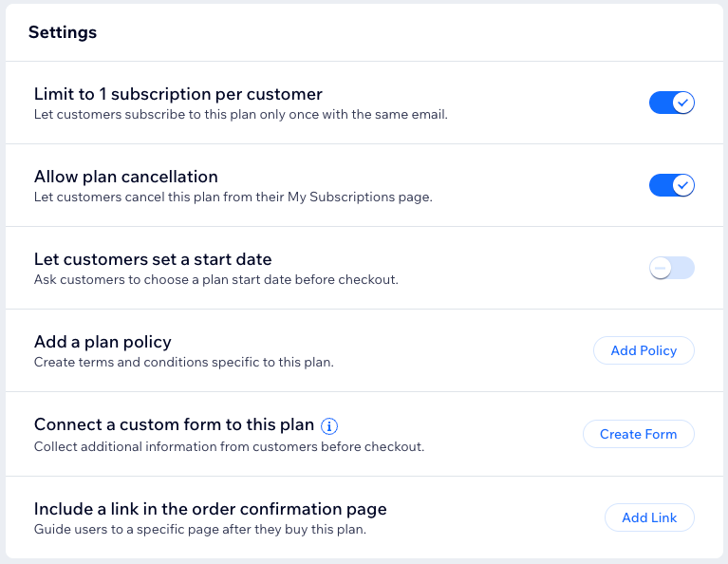Click 'Include a link in the order confirmation page' title

point(211,509)
